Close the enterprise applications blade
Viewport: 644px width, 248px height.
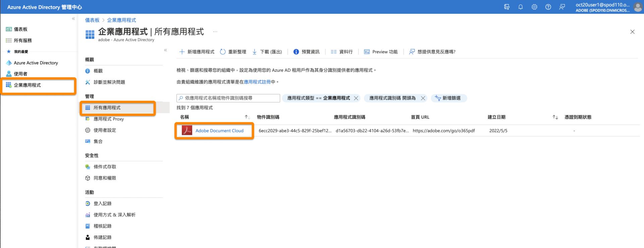coord(632,32)
